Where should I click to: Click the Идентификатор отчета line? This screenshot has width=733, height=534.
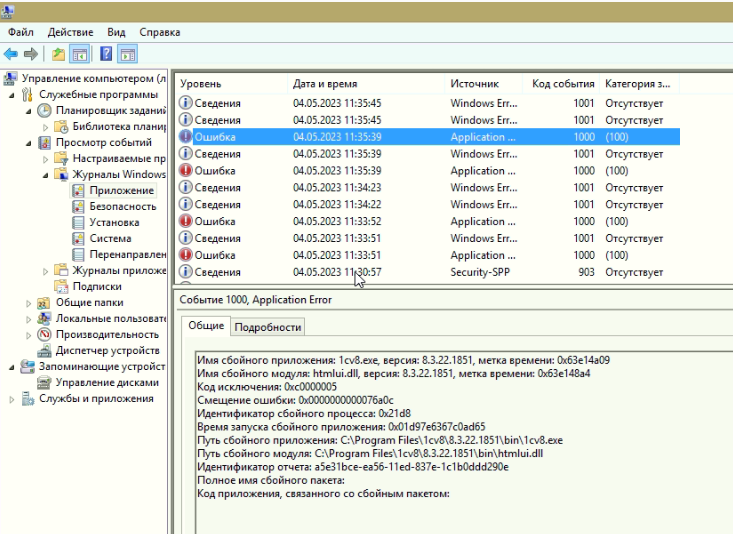click(352, 467)
